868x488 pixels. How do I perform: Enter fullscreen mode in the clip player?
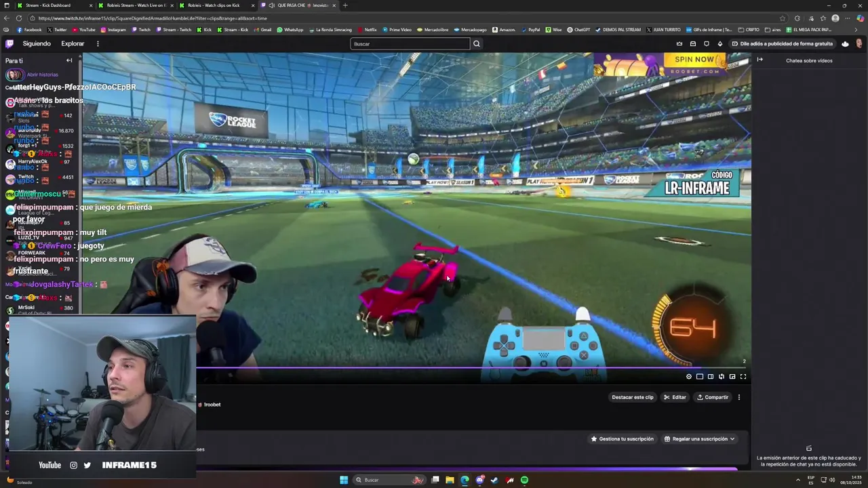point(743,377)
